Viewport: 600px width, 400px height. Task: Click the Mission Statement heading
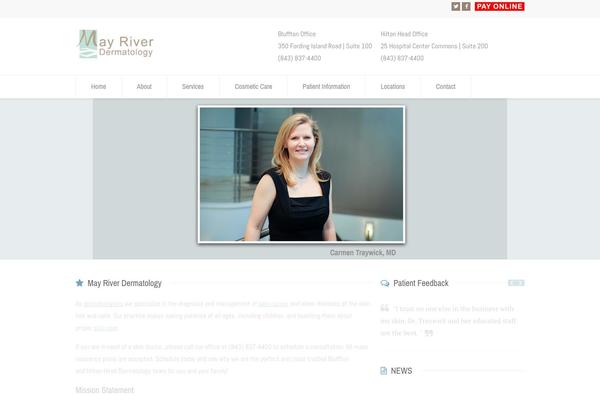click(105, 390)
